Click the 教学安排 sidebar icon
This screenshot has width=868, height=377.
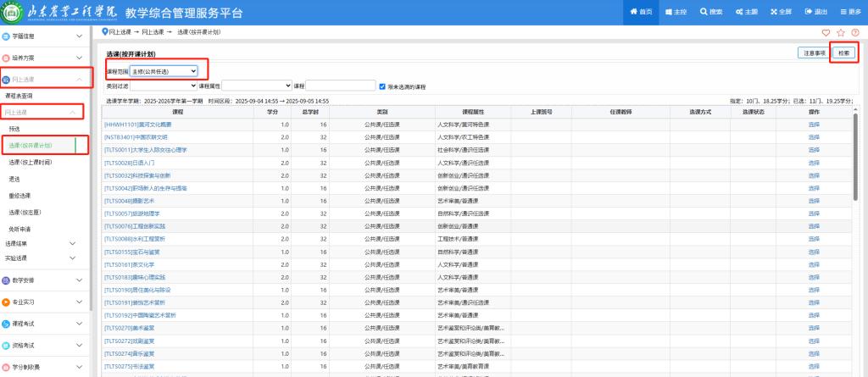point(6,280)
